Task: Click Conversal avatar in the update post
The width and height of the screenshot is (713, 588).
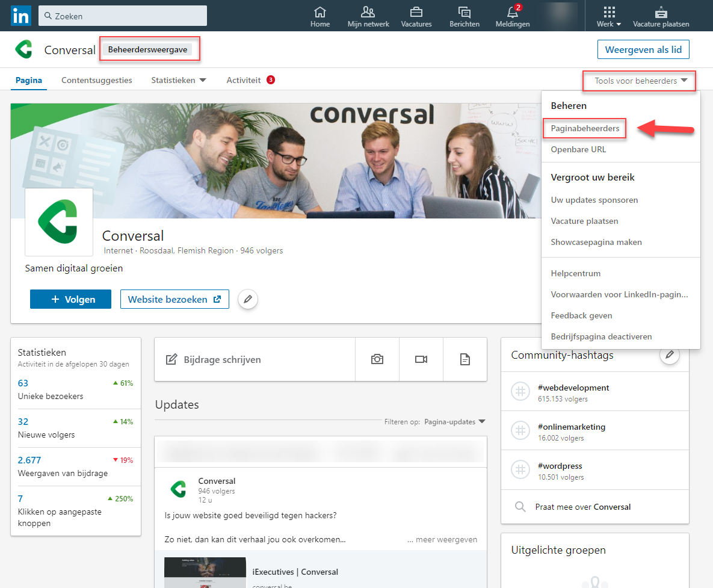Action: 178,489
